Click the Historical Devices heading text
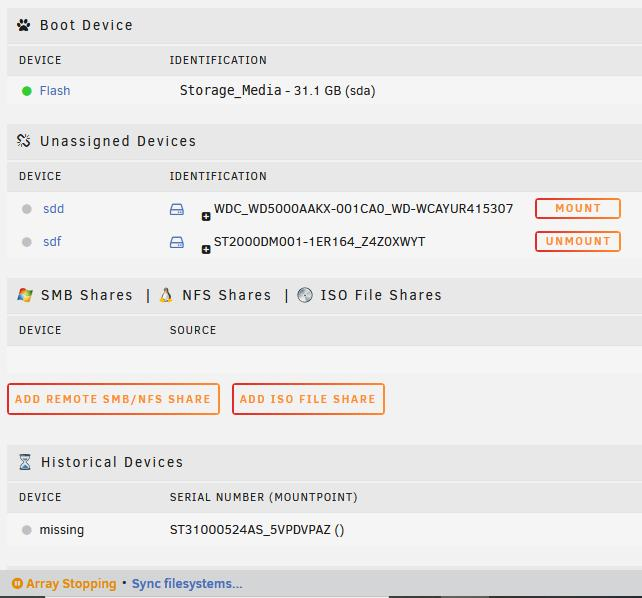 point(112,462)
